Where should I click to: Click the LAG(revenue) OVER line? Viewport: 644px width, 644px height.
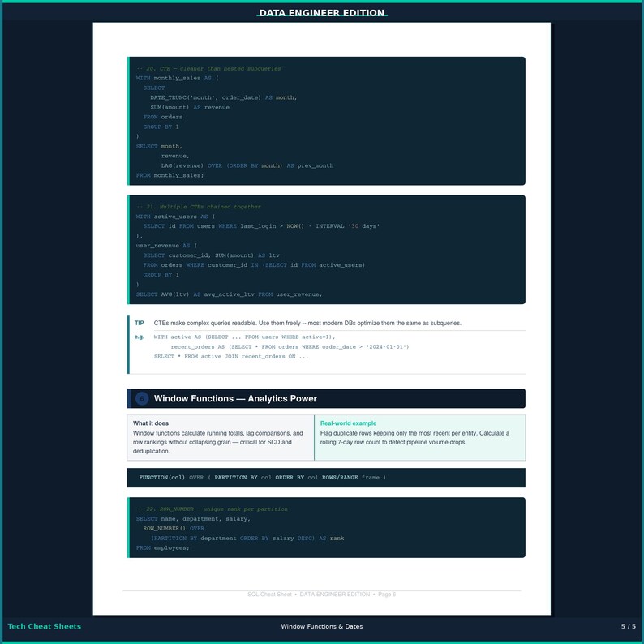tap(247, 166)
